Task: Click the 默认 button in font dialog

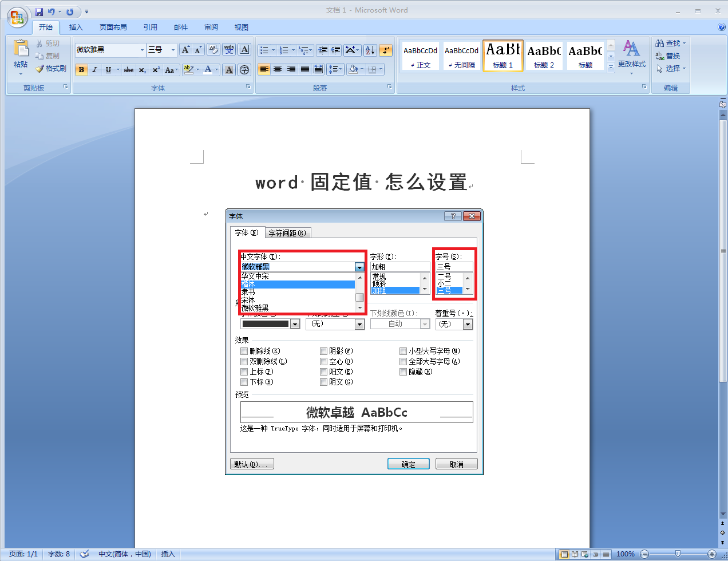Action: (252, 464)
